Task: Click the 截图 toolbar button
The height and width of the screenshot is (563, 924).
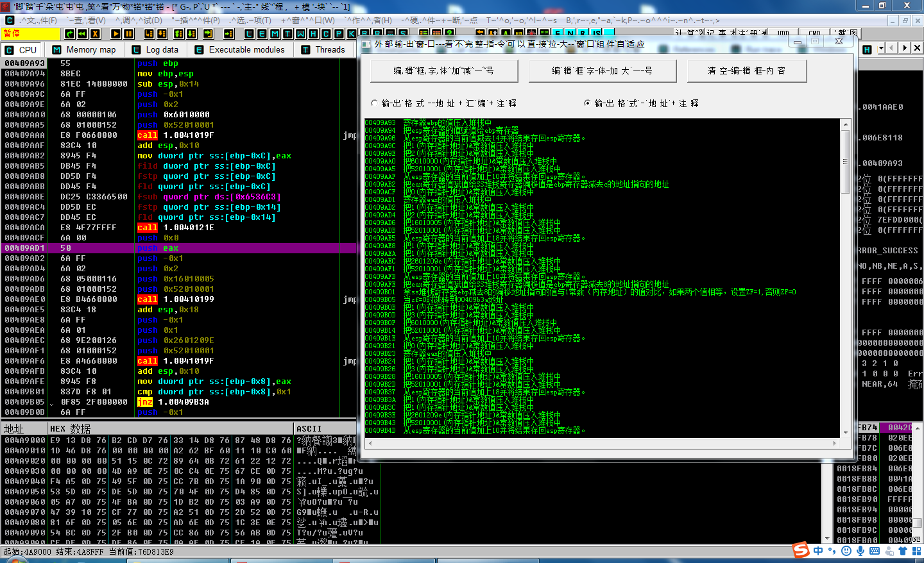Action: (x=847, y=33)
